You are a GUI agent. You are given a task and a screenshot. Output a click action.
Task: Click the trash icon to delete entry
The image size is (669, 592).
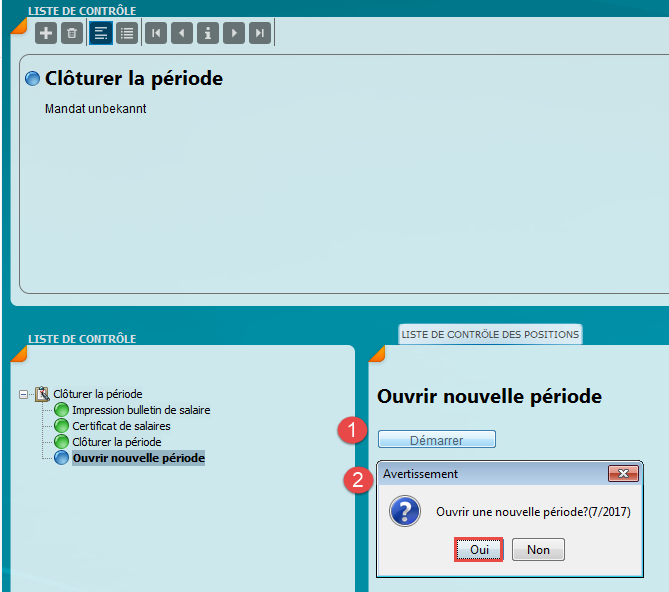71,33
